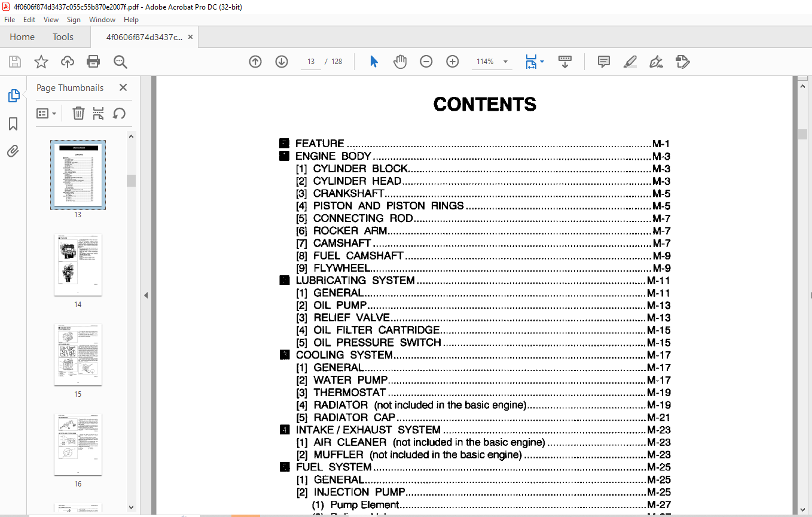The width and height of the screenshot is (812, 517).
Task: Select the Highlight text tool
Action: 630,62
